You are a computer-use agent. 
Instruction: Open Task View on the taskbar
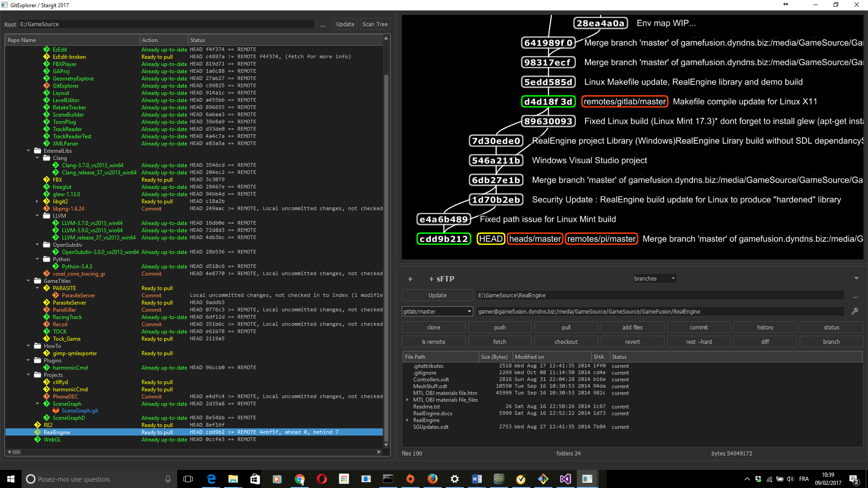point(188,479)
